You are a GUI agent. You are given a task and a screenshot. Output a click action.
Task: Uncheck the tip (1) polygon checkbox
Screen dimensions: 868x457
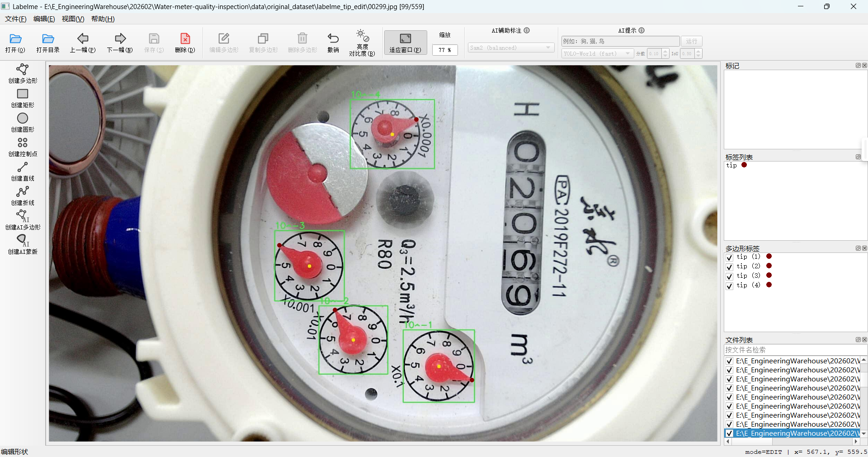tap(729, 257)
